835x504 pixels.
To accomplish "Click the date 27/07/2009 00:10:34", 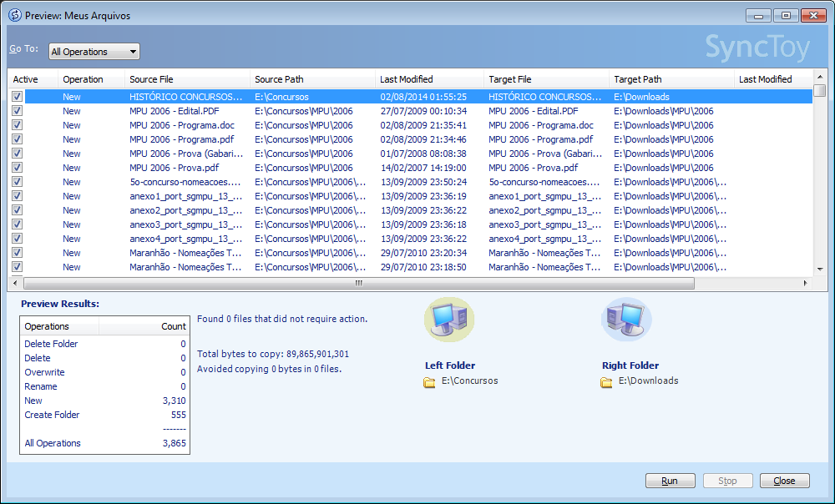I will pyautogui.click(x=423, y=111).
